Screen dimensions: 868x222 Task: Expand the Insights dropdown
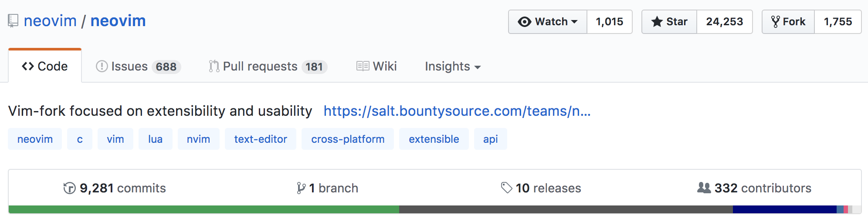point(453,66)
